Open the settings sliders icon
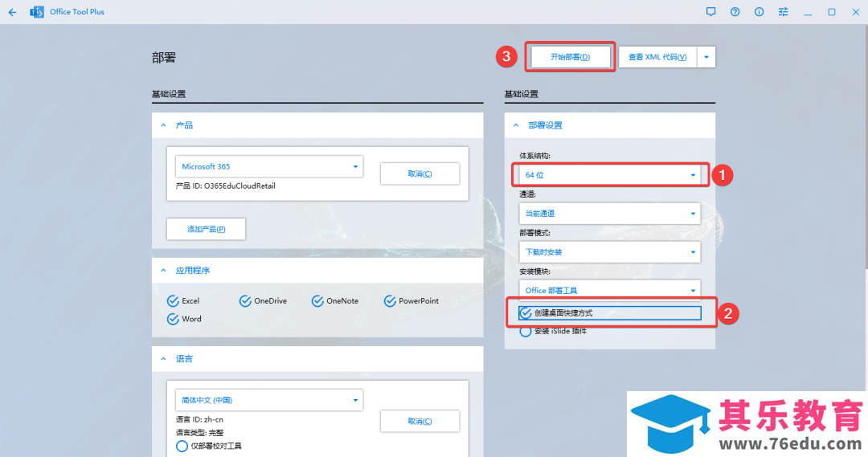Screen dimensions: 868x457 coord(783,11)
